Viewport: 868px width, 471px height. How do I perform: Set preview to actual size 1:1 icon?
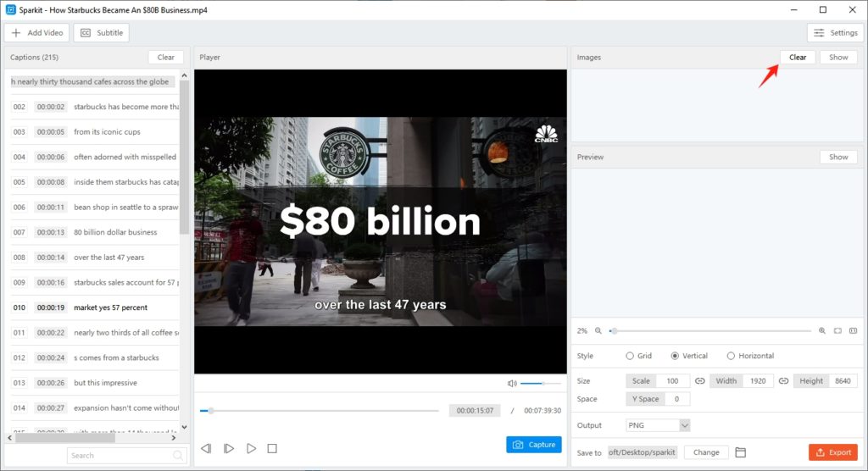(853, 331)
